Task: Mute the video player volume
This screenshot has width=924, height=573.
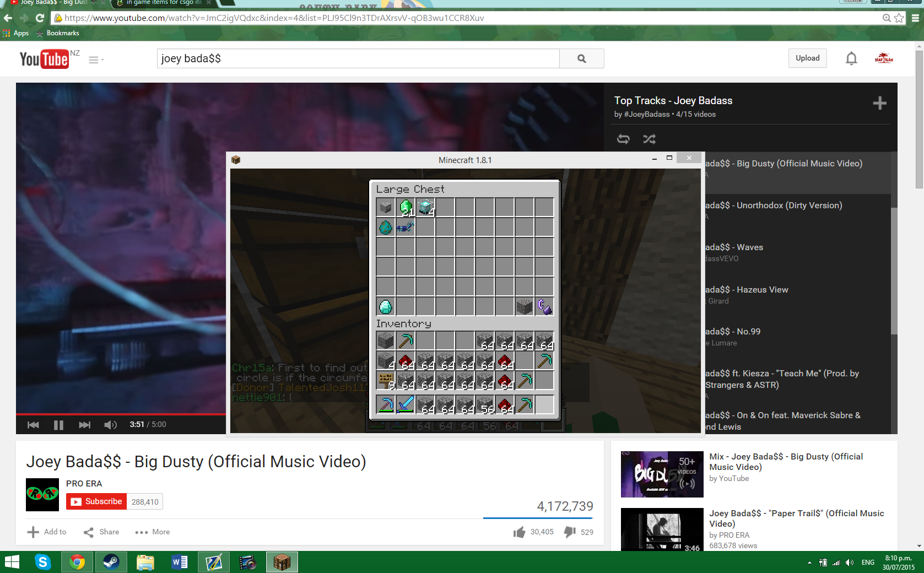Action: click(110, 425)
